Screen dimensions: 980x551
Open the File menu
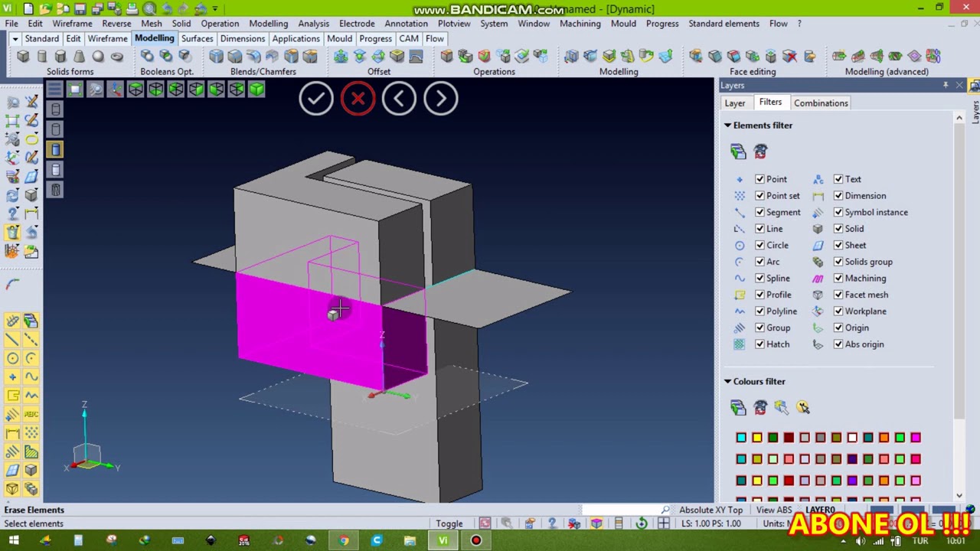pyautogui.click(x=11, y=24)
